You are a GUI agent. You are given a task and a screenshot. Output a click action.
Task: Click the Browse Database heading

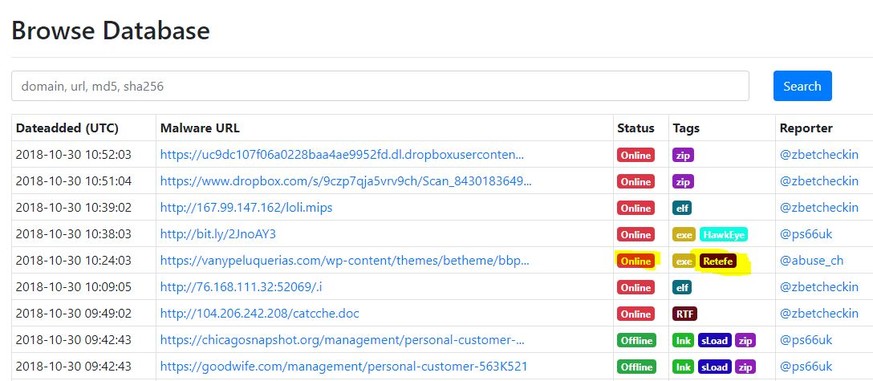pos(111,30)
